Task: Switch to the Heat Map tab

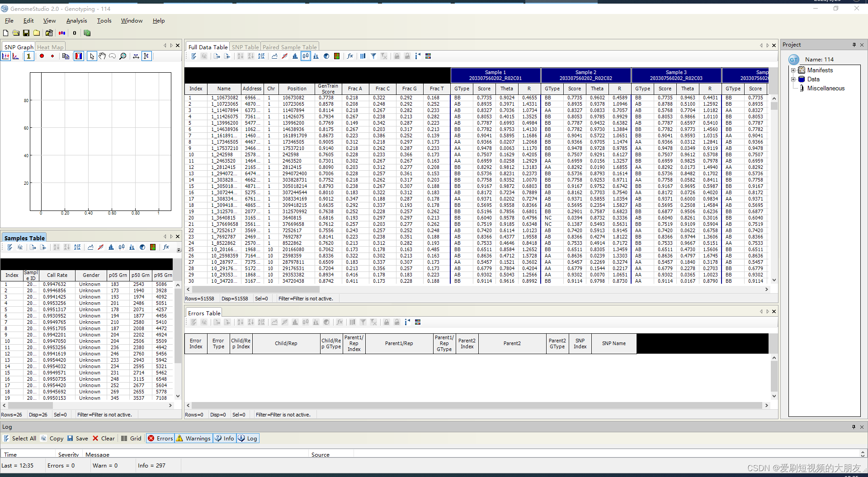Action: tap(50, 47)
